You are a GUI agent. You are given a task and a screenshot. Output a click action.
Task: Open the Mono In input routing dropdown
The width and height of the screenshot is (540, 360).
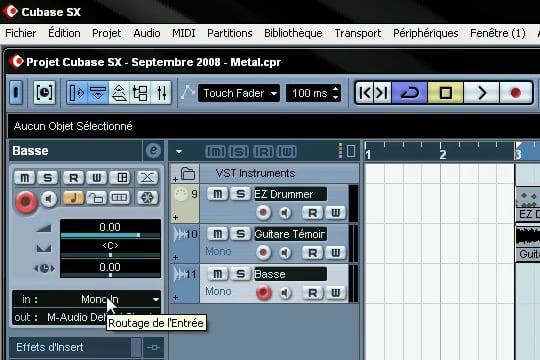pyautogui.click(x=87, y=299)
